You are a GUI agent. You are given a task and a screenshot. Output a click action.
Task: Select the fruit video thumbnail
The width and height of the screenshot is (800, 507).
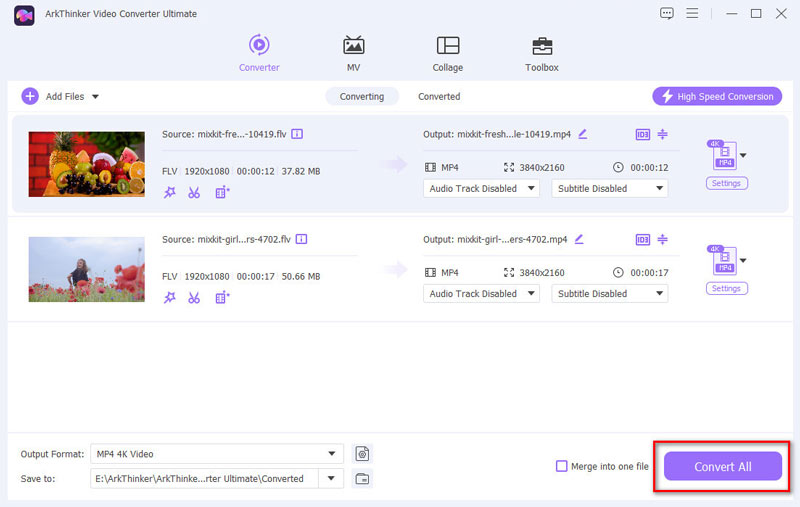[x=87, y=164]
